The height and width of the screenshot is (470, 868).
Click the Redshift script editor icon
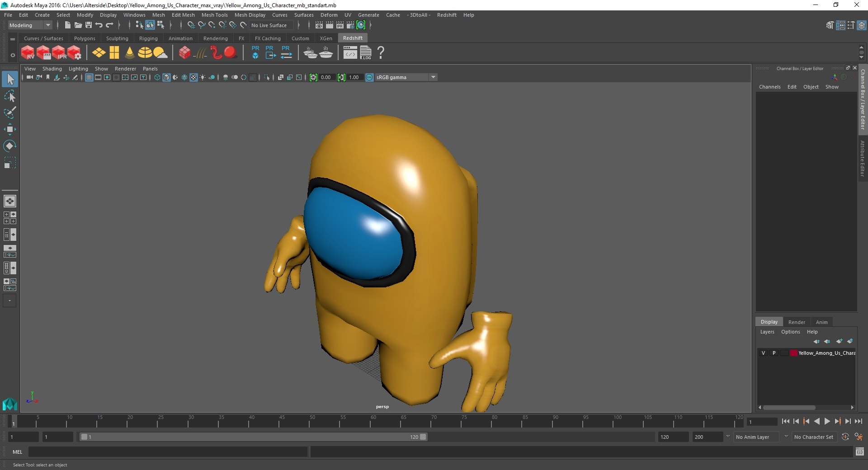[x=350, y=53]
